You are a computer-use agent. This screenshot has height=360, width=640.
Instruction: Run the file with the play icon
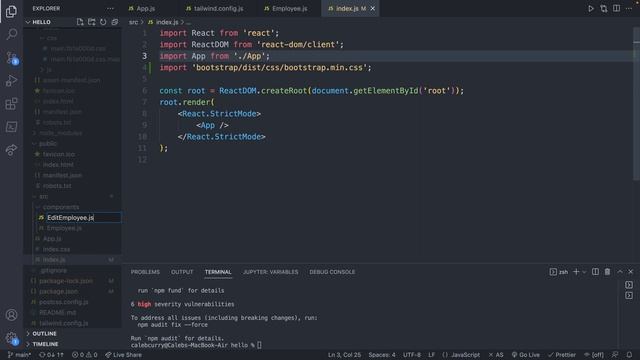click(x=591, y=9)
